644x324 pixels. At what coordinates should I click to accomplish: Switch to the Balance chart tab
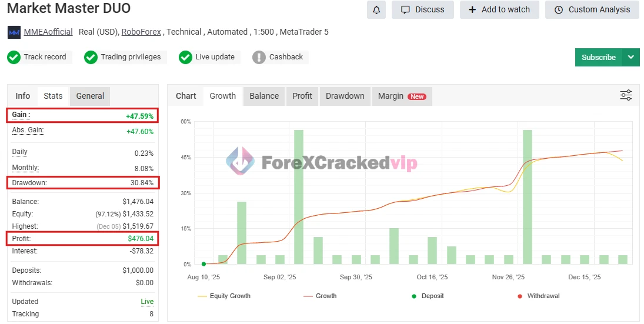[264, 96]
